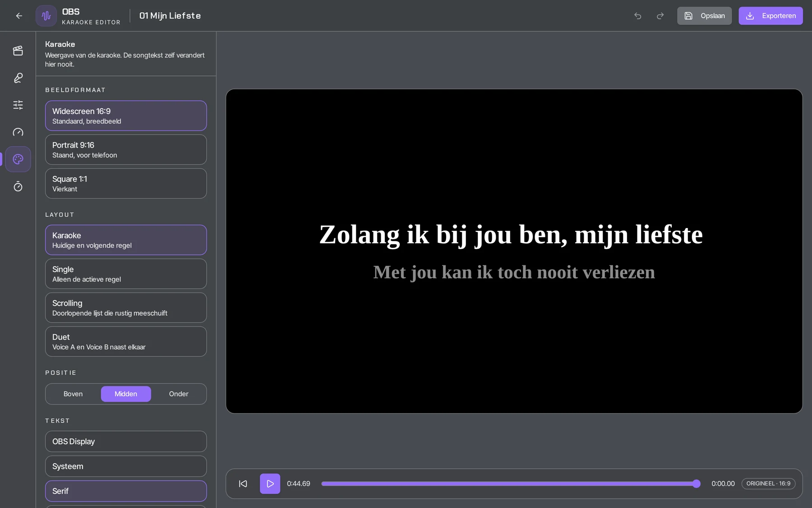Switch layout to Duet
Image resolution: width=812 pixels, height=508 pixels.
[x=126, y=341]
